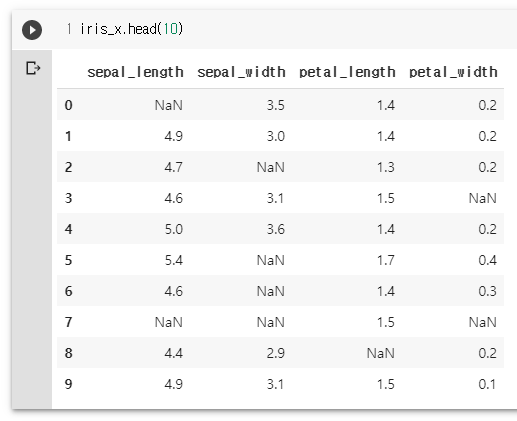517x421 pixels.
Task: Click the NaN petal_width value in row 3
Action: (x=483, y=198)
